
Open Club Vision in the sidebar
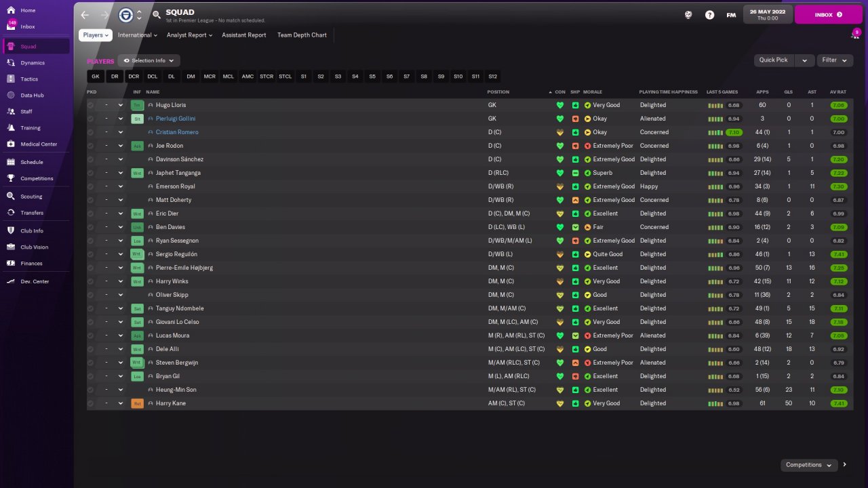pyautogui.click(x=37, y=247)
